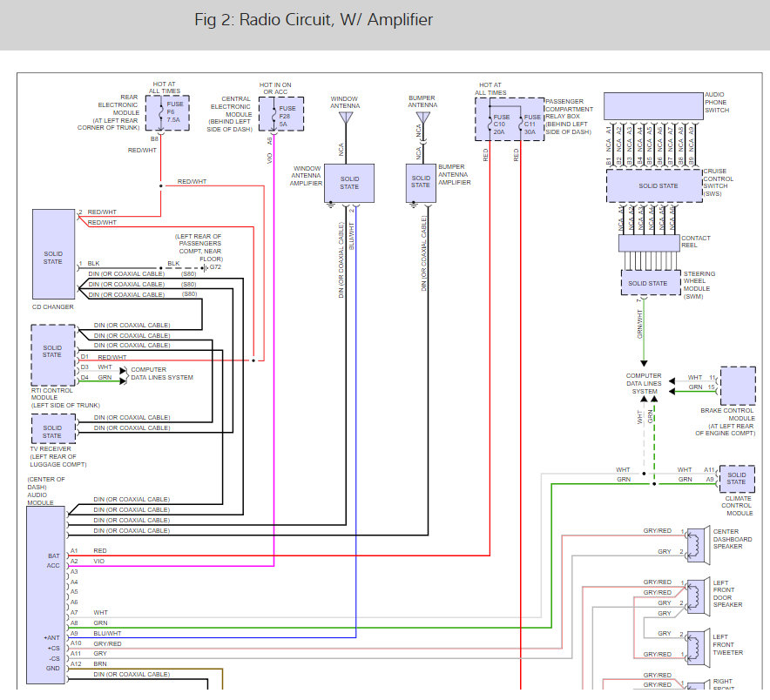770x700 pixels.
Task: Click the 'PASSENGER COMPARTMENT RELAY BOX' label
Action: tap(569, 109)
